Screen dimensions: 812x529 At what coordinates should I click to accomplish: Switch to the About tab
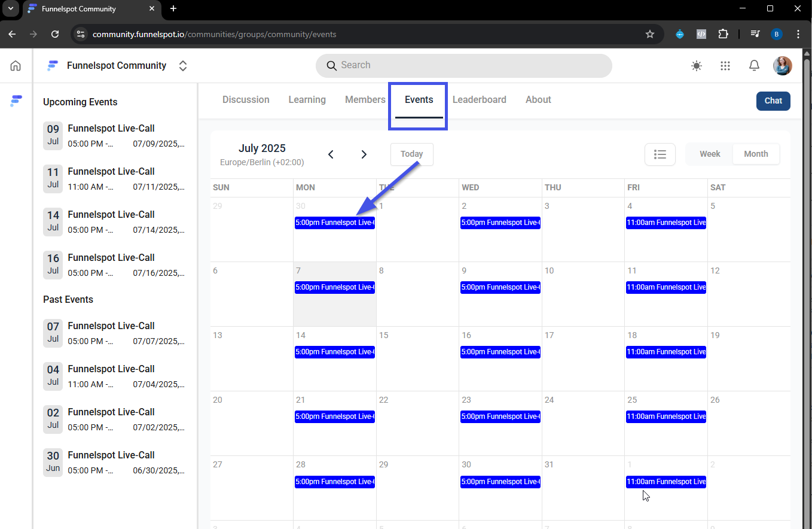[538, 100]
